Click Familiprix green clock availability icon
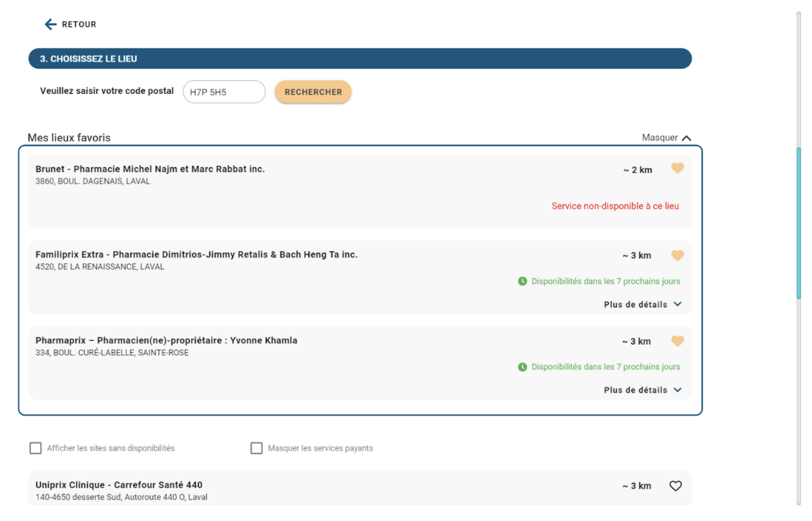 (522, 281)
